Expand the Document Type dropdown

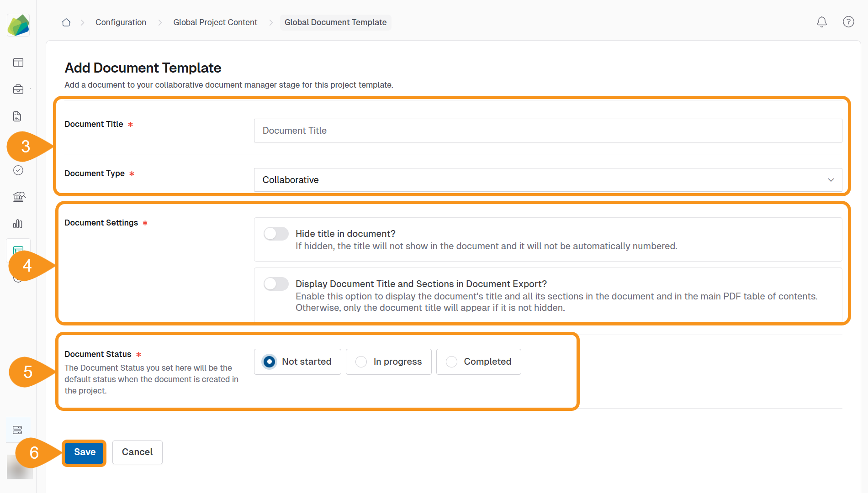[547, 180]
